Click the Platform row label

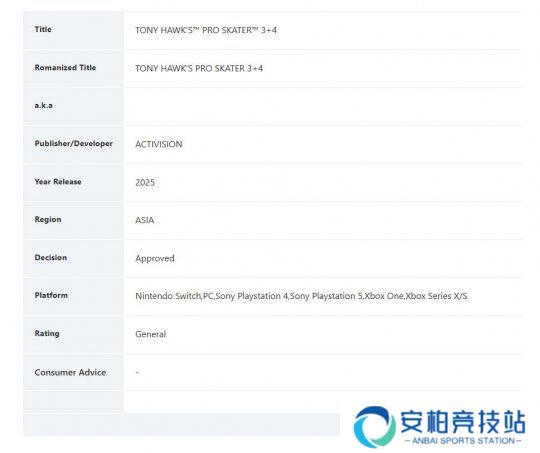click(51, 295)
